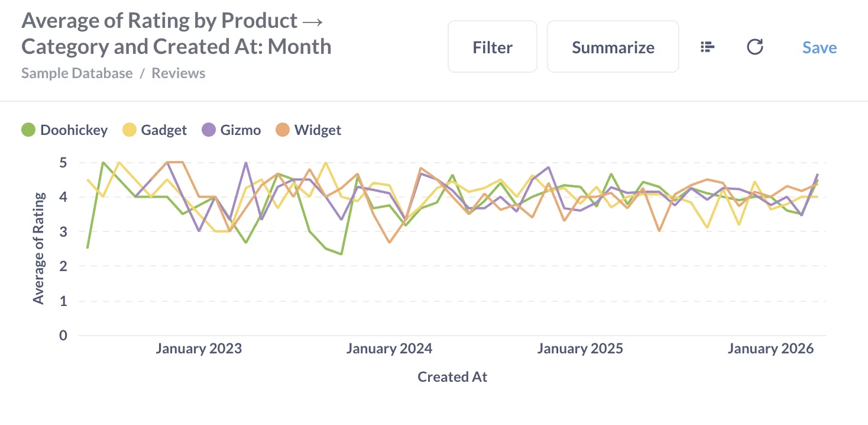Click the January 2024 axis label

tap(389, 349)
